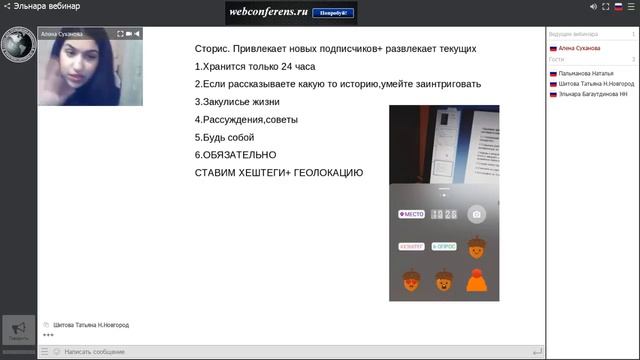Click the Гости section header
640x360 pixels.
(x=556, y=60)
